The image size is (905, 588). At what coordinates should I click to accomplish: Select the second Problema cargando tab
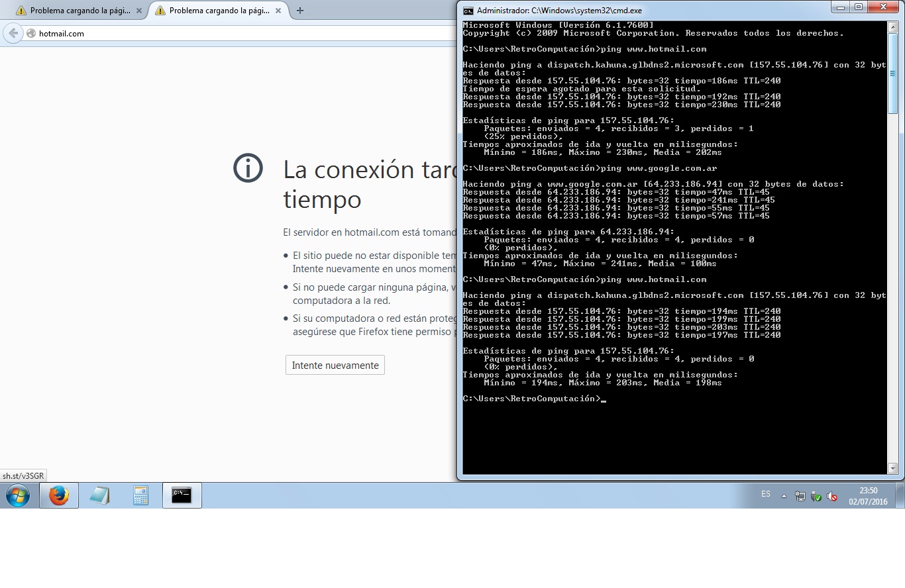[218, 11]
